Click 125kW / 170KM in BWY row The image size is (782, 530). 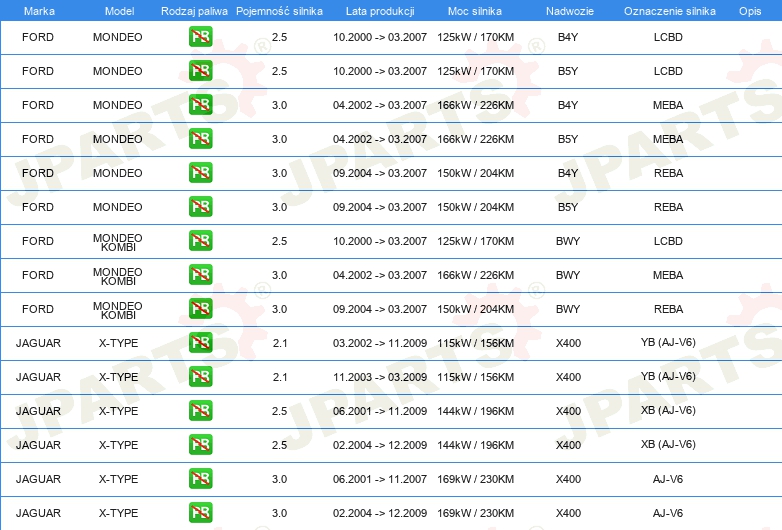pos(475,241)
